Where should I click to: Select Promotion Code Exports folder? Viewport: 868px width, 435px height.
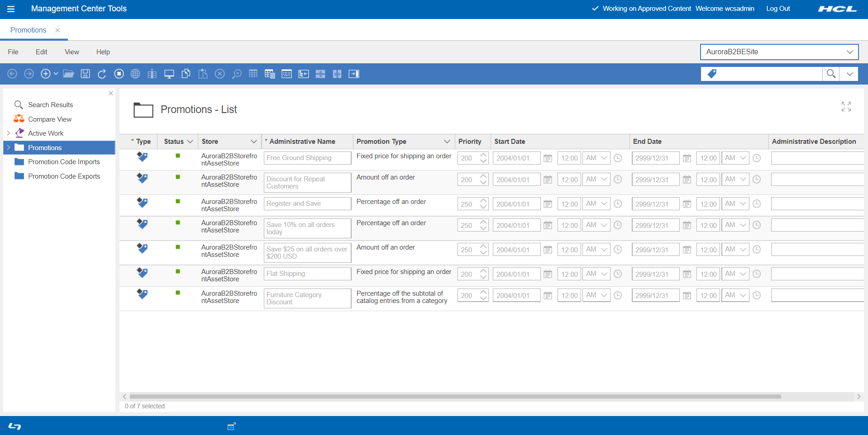pyautogui.click(x=64, y=176)
